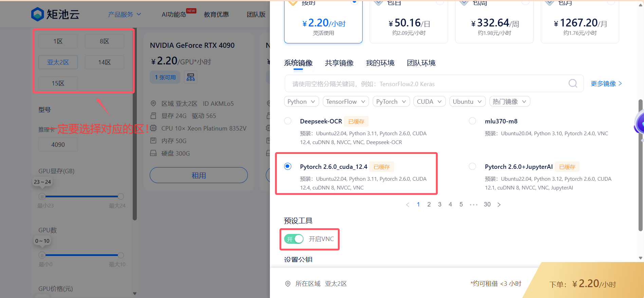The width and height of the screenshot is (644, 298).
Task: Toggle the 开启VNC switch
Action: pos(294,239)
